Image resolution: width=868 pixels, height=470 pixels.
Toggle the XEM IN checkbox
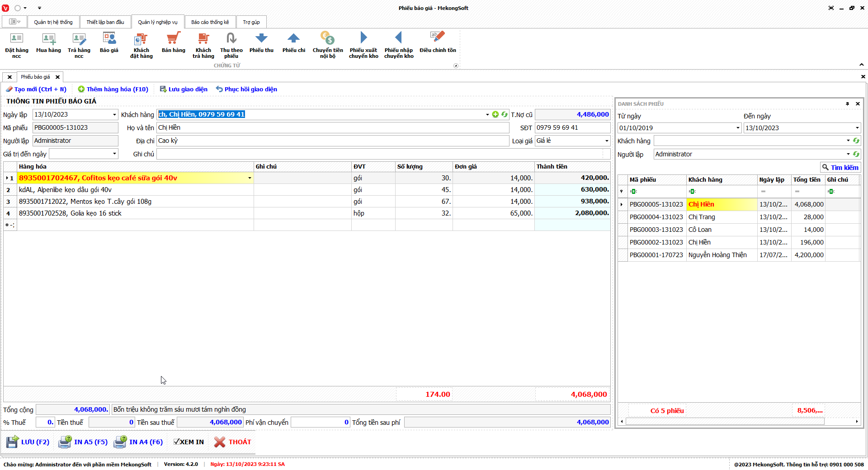click(x=177, y=442)
